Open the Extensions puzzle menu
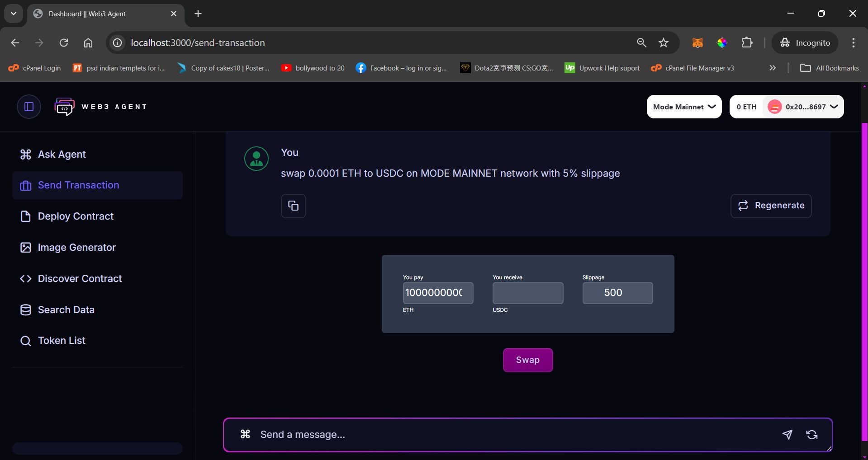Viewport: 868px width, 460px height. 747,43
